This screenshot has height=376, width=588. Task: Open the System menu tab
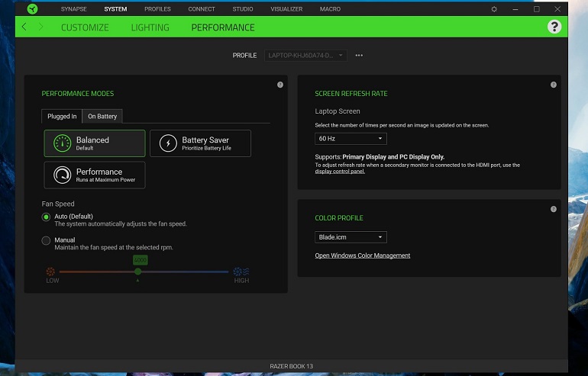(115, 9)
